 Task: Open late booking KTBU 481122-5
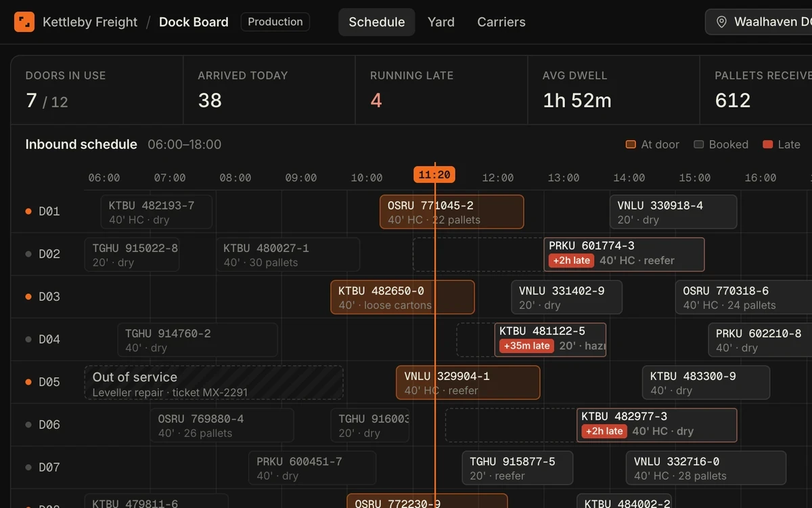pos(550,340)
